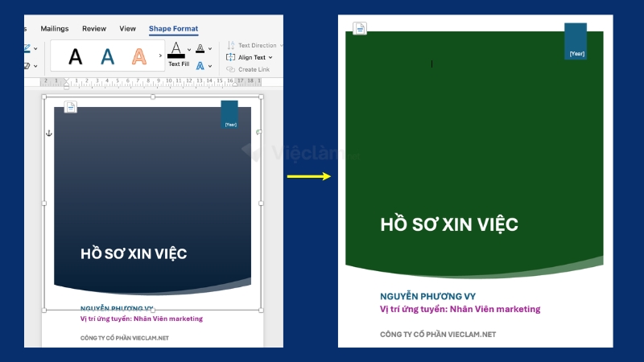
Task: Select the orange outlined WordArt style
Action: pos(139,56)
